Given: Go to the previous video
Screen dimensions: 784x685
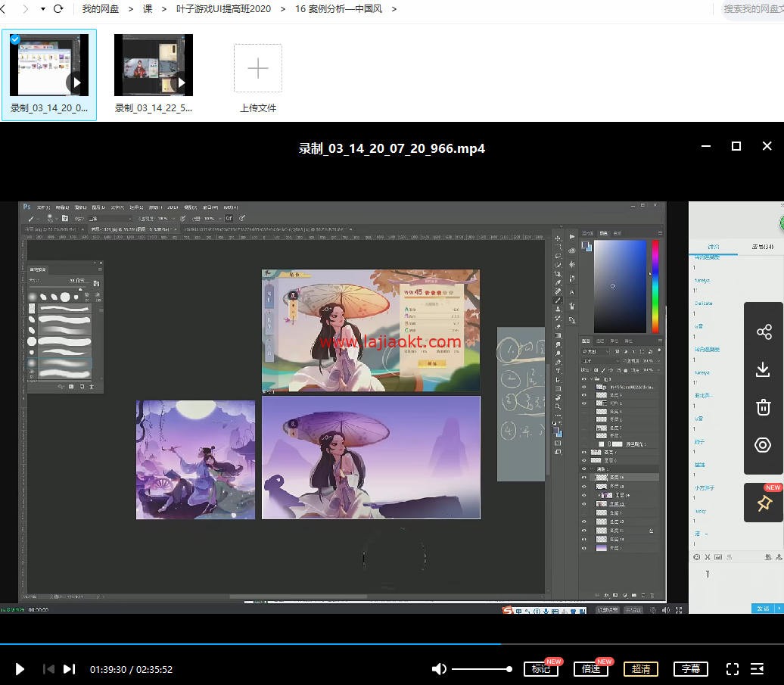Looking at the screenshot, I should 48,669.
